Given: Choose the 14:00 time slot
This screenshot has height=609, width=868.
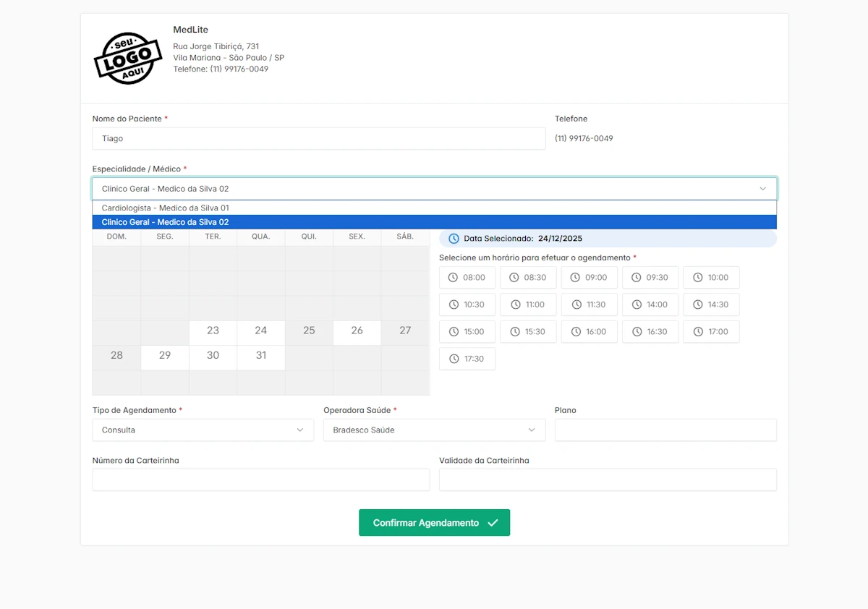Looking at the screenshot, I should click(650, 304).
